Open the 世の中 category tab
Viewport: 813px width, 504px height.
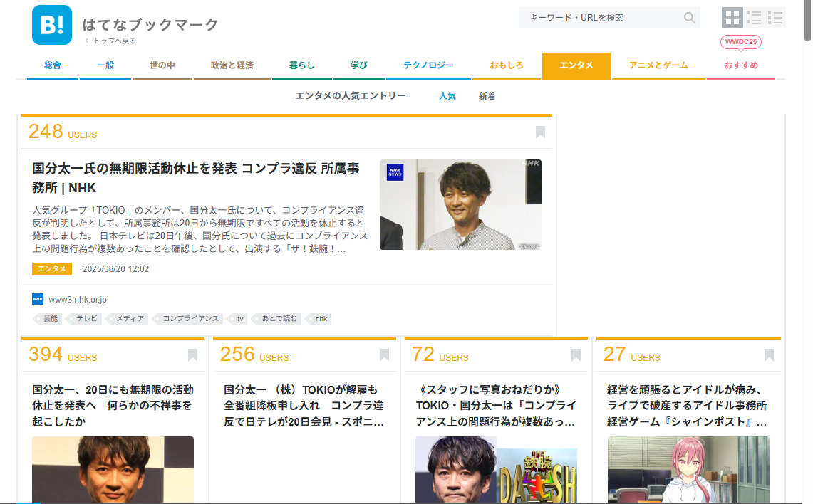coord(162,65)
